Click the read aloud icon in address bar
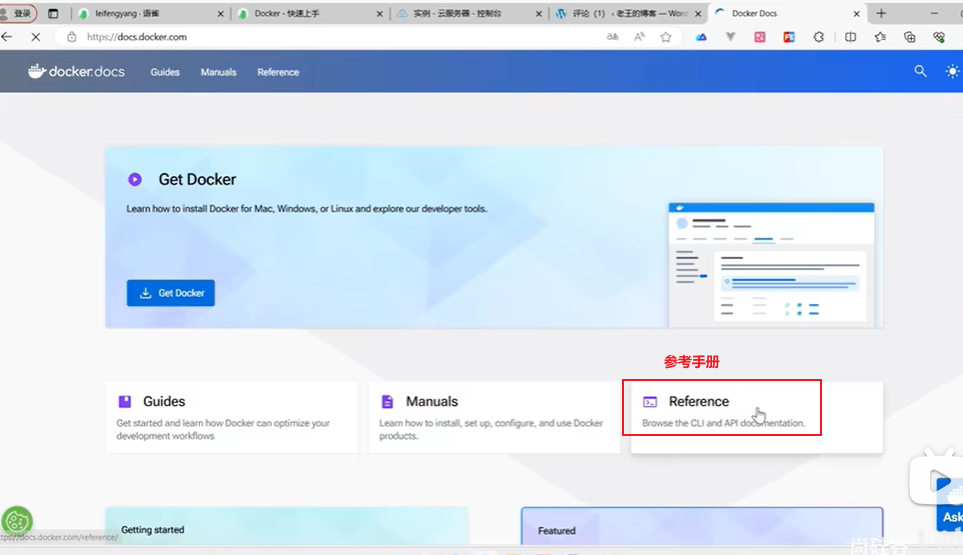 (x=639, y=37)
